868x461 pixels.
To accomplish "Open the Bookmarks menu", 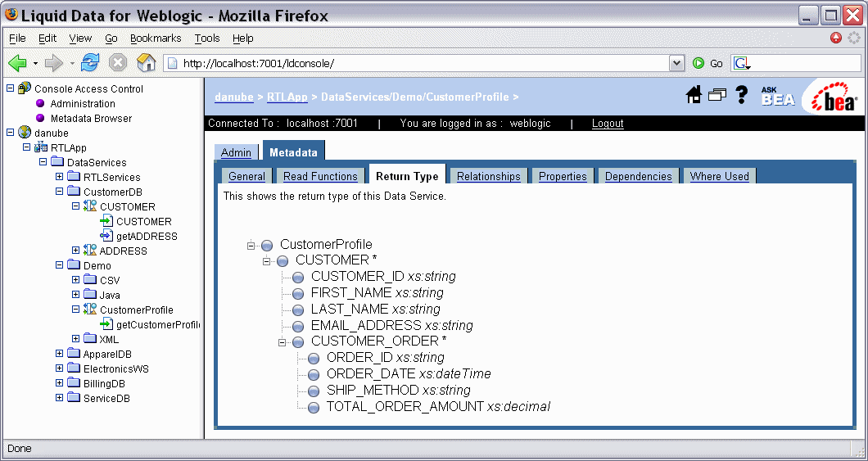I will pos(156,38).
